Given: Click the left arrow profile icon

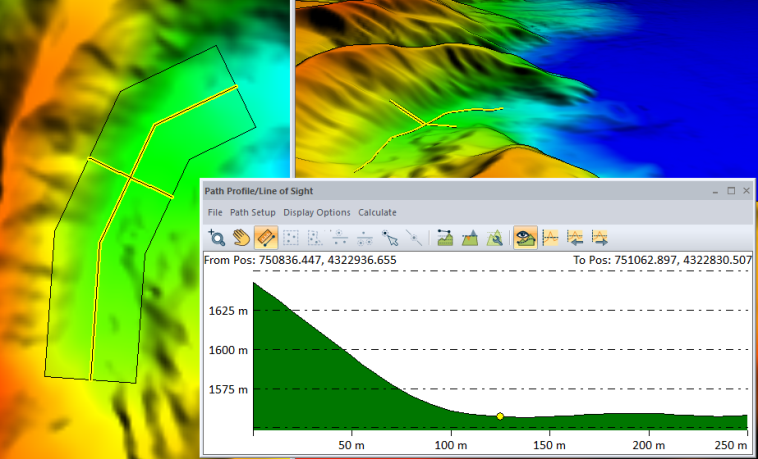Looking at the screenshot, I should 575,238.
